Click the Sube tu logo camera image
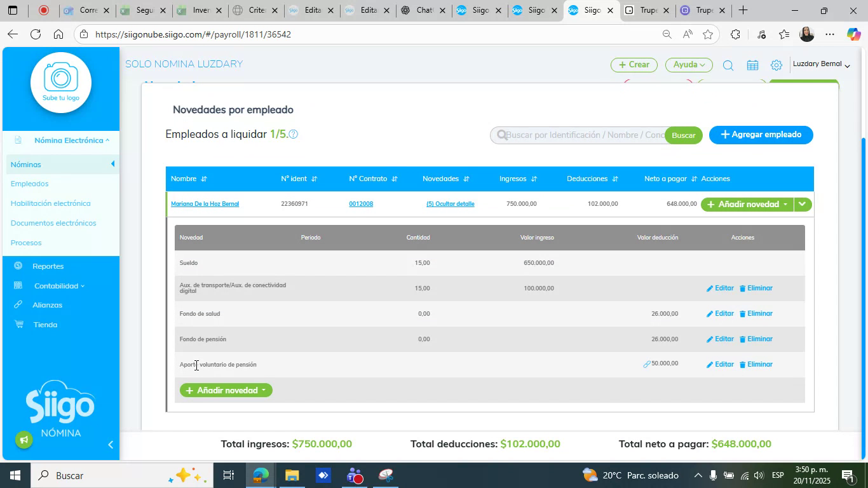 click(x=61, y=83)
